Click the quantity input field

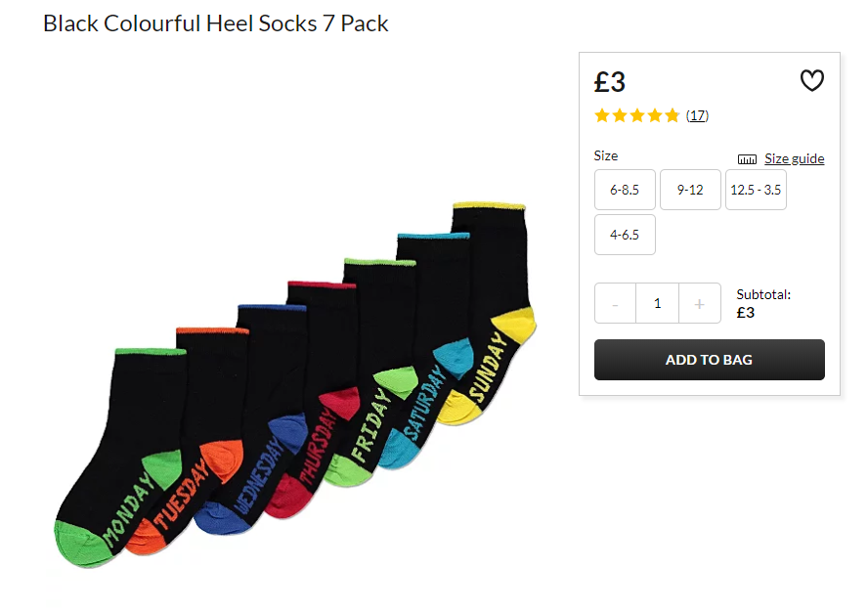[x=658, y=303]
